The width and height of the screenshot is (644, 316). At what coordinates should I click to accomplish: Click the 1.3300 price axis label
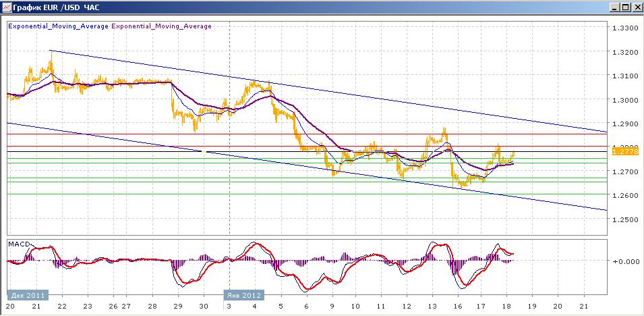click(x=625, y=28)
